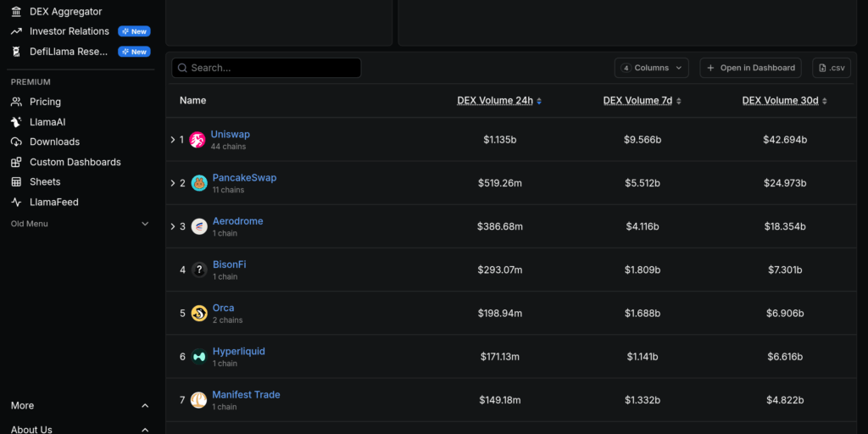Select Aerodrome's $4.116b 7d volume
The width and height of the screenshot is (868, 434).
tap(643, 226)
